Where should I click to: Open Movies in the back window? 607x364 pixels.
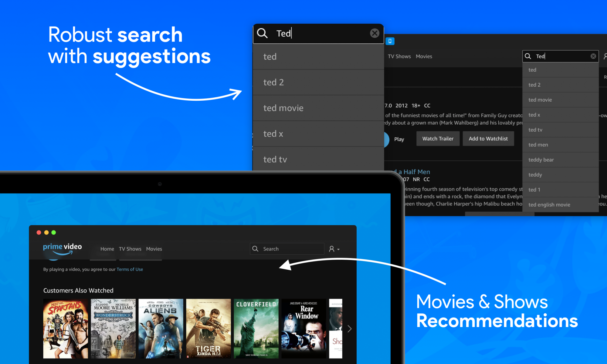point(424,56)
